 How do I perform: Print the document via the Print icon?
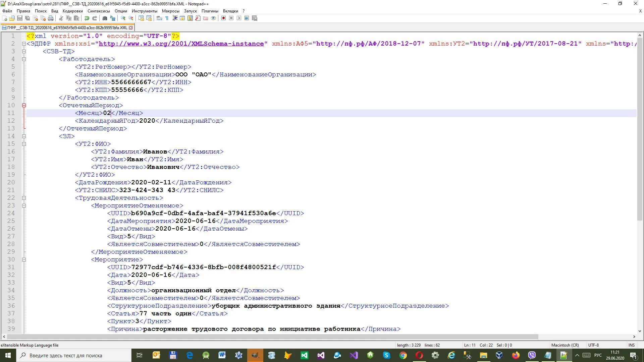[51, 18]
